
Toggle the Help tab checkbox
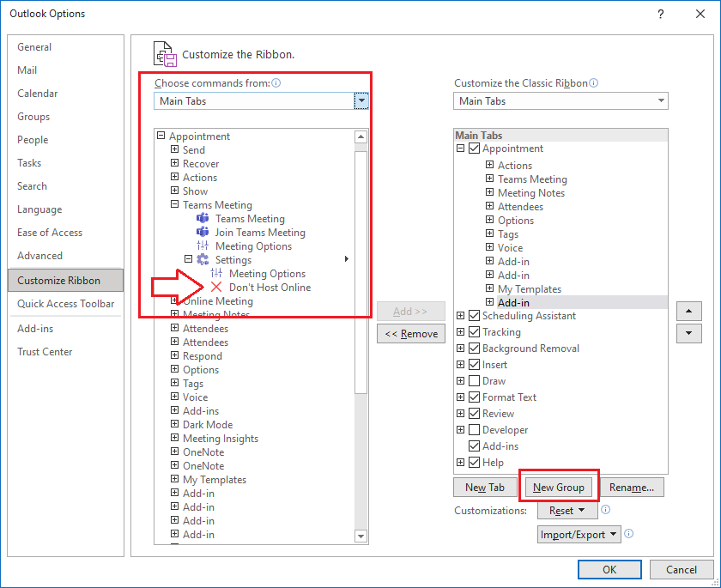tap(474, 462)
